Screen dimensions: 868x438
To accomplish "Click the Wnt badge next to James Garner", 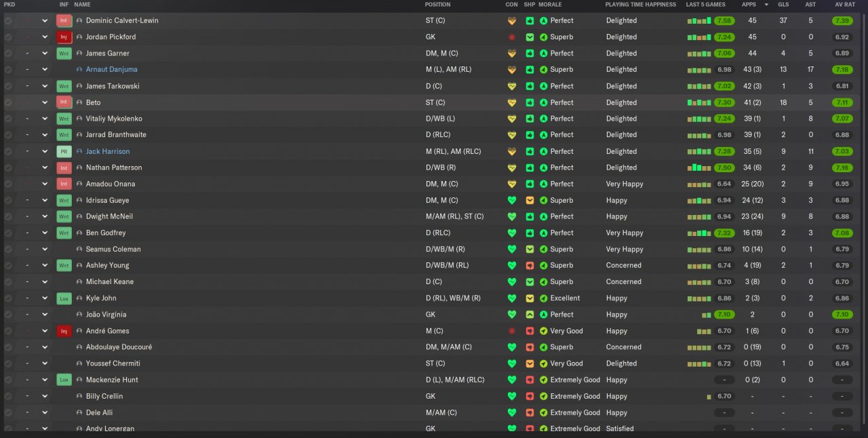I will point(64,53).
